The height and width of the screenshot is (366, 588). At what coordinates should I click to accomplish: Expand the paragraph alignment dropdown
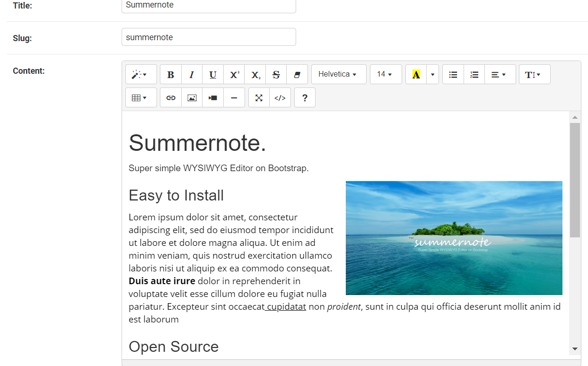[x=500, y=74]
